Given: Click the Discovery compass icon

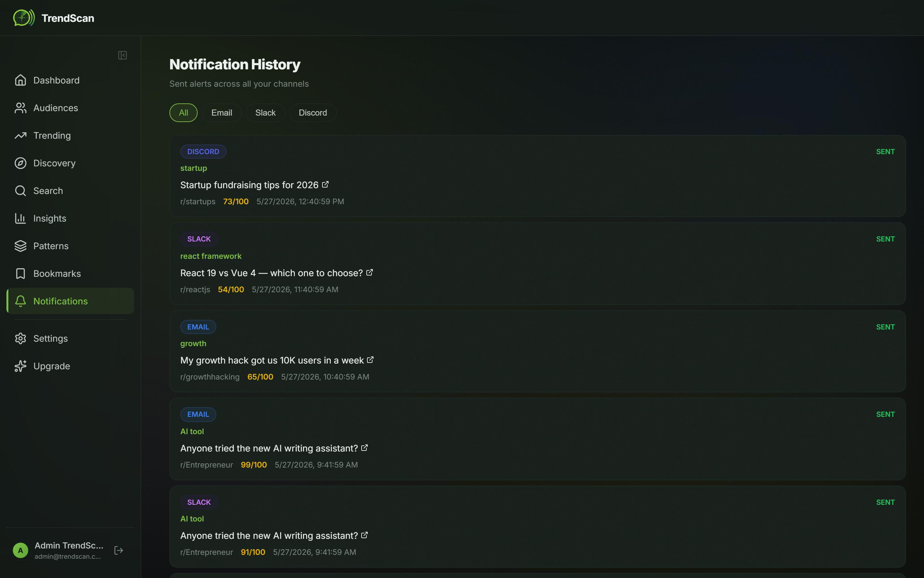Looking at the screenshot, I should point(21,163).
